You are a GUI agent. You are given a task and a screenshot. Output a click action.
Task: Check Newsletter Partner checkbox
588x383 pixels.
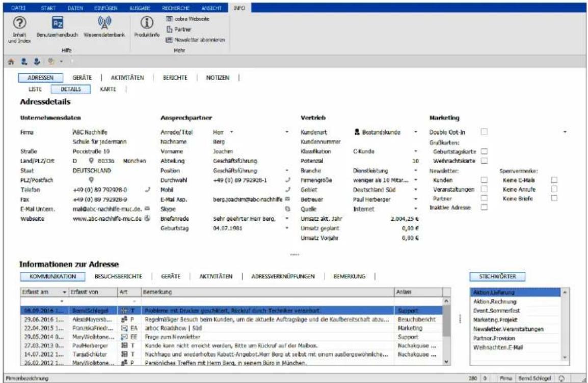coord(484,198)
